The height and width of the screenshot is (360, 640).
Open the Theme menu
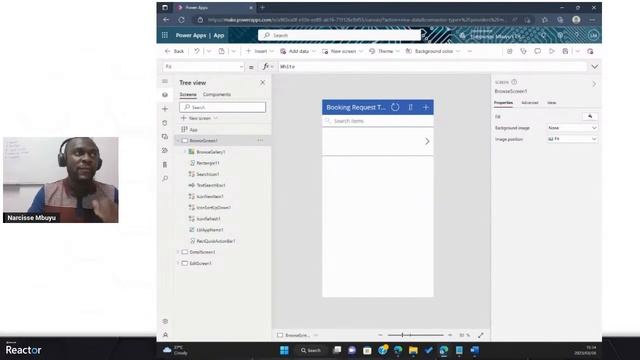coord(384,51)
